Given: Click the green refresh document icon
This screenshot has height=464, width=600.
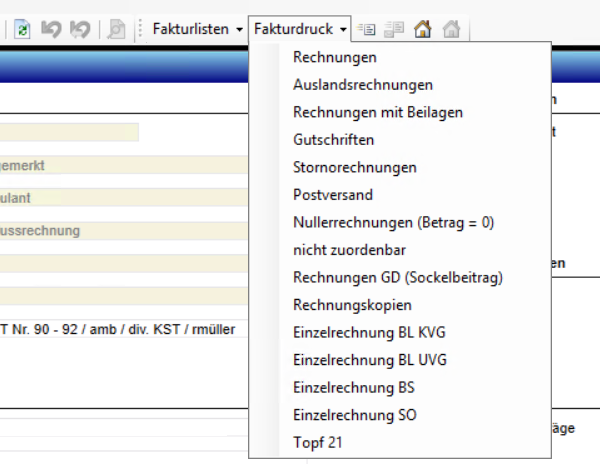Looking at the screenshot, I should 22,29.
